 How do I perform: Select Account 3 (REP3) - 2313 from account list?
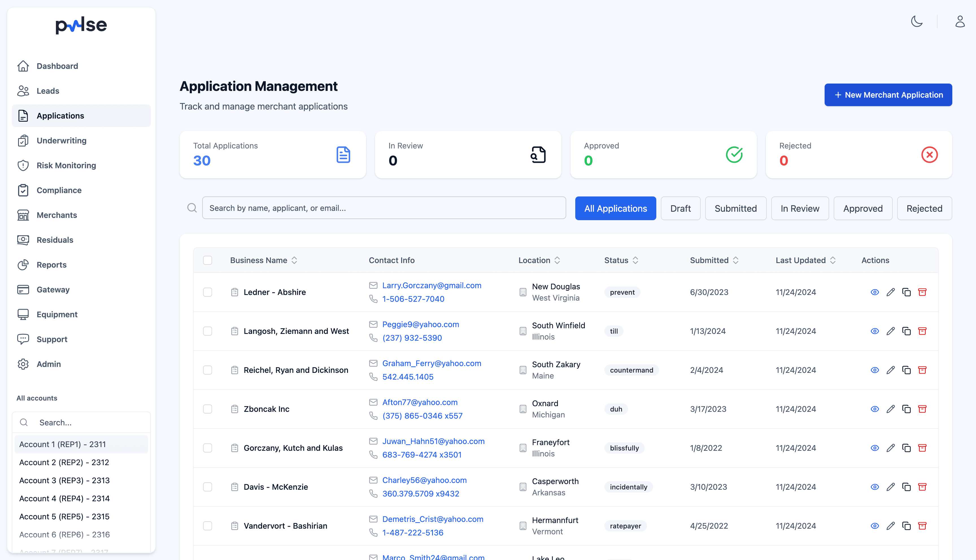(x=64, y=480)
